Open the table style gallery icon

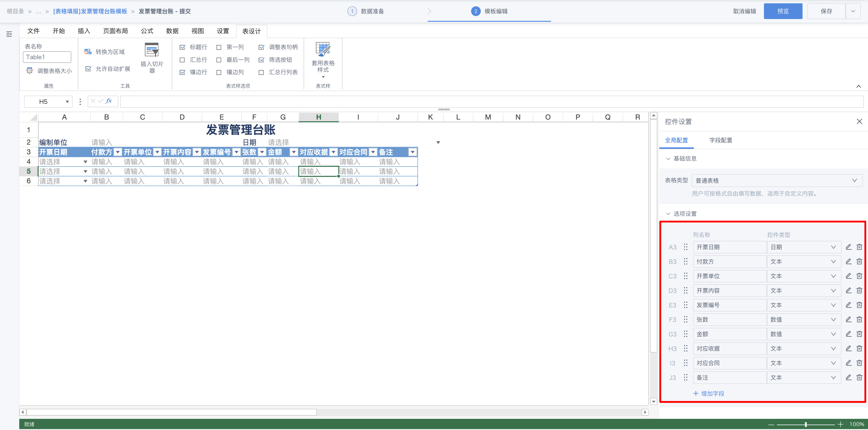(322, 50)
